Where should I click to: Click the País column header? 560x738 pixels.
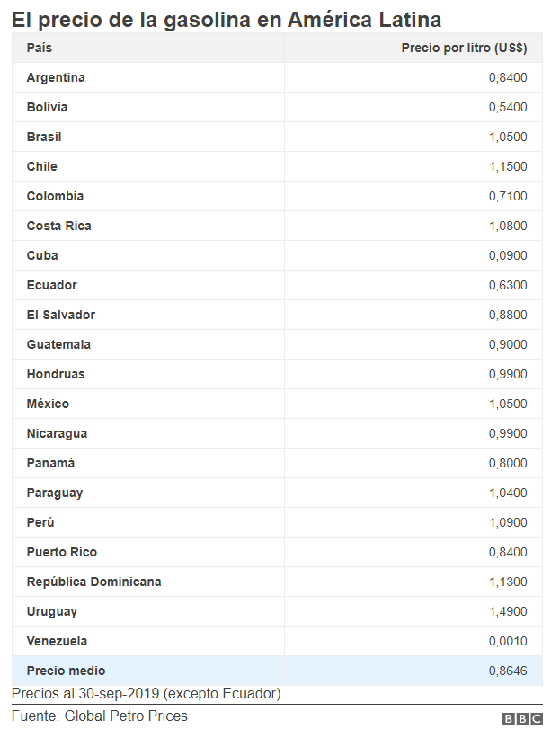(x=40, y=48)
